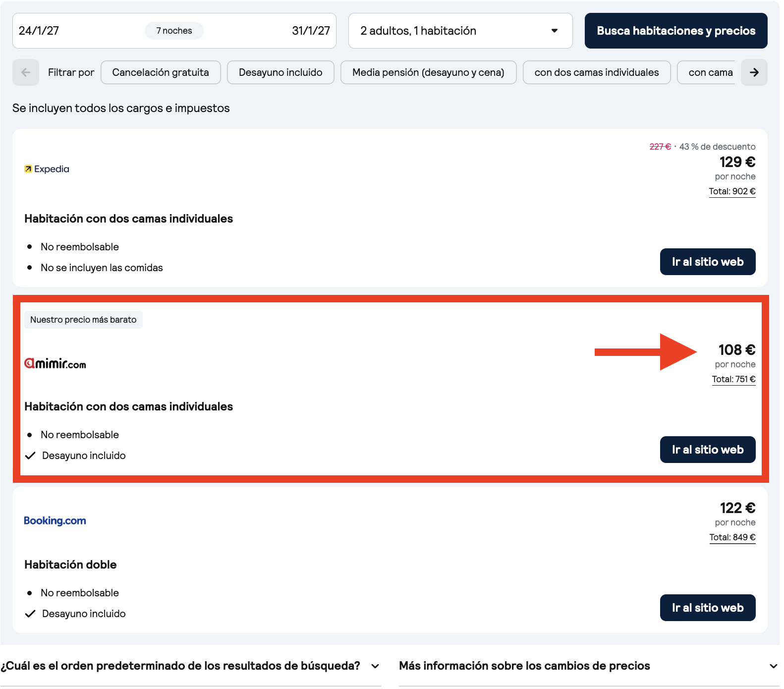
Task: Click the amimir.com logo
Action: tap(55, 364)
